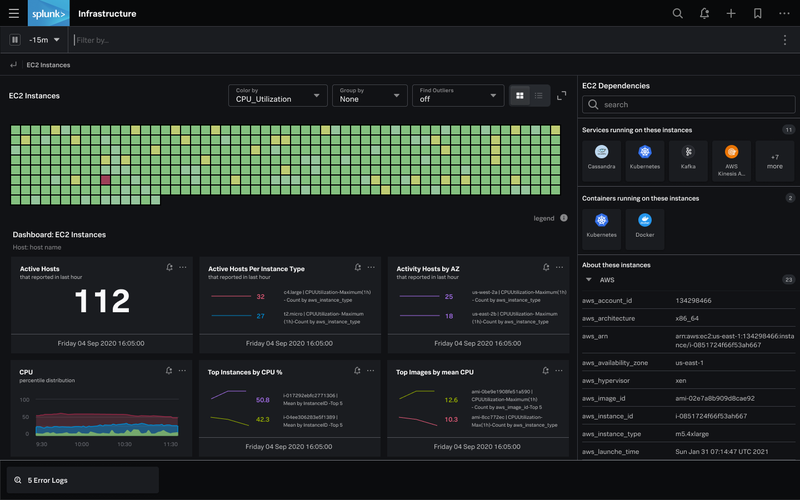The width and height of the screenshot is (800, 500).
Task: Open the alerts bell in top bar
Action: (x=704, y=14)
